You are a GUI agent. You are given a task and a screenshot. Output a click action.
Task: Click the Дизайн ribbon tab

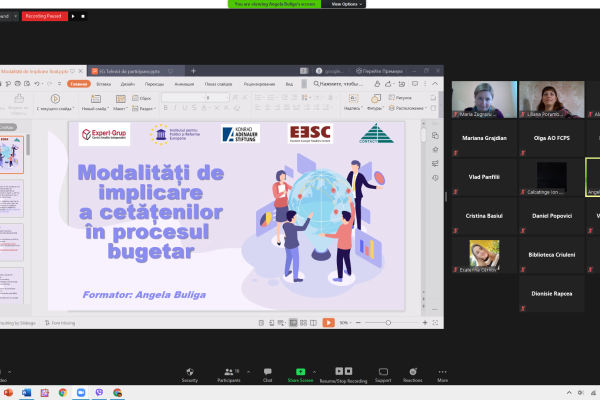point(128,84)
